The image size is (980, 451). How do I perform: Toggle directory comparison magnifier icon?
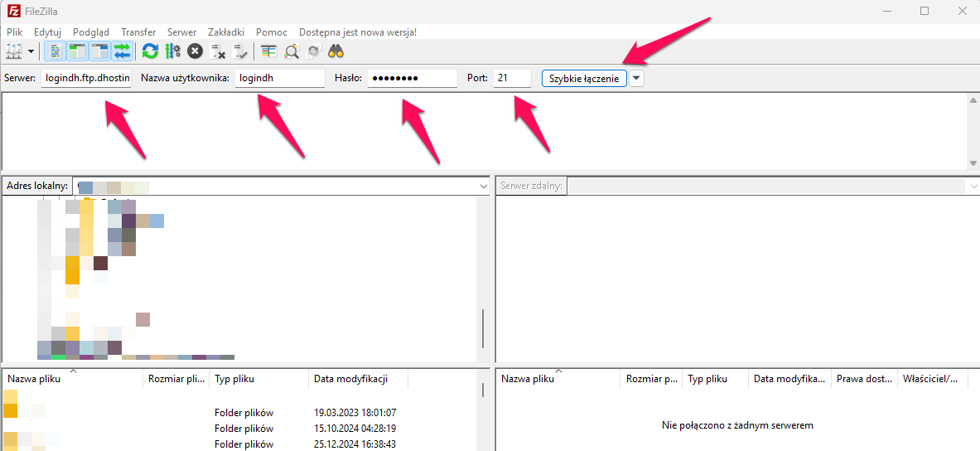pyautogui.click(x=292, y=51)
